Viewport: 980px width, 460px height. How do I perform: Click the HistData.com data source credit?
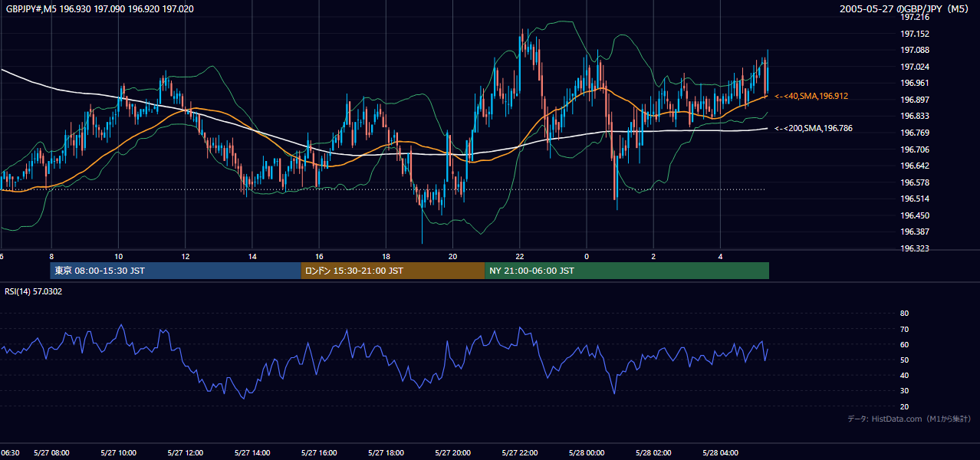909,419
